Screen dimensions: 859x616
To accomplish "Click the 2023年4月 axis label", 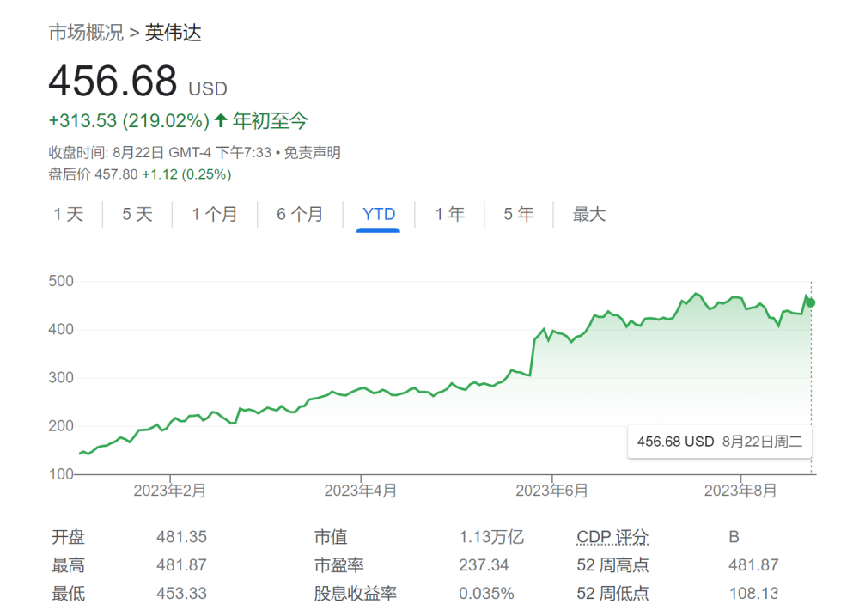I will click(x=361, y=491).
